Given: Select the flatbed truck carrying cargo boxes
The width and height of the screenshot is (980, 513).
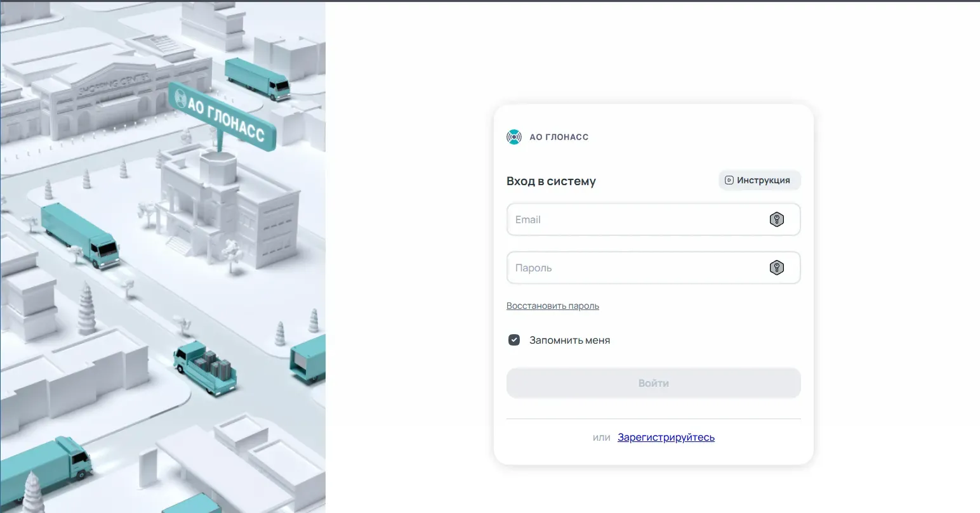Looking at the screenshot, I should click(205, 367).
